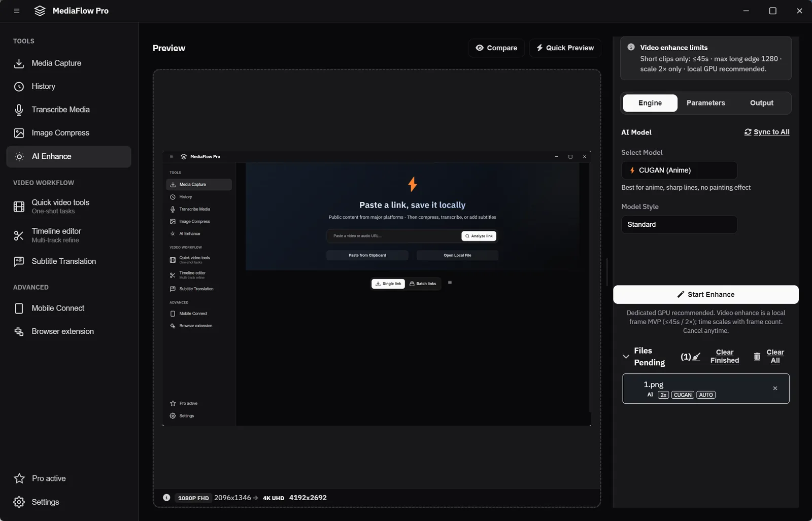Open the Select Model dropdown CUGAN (Anime)
Screen dimensions: 812x521
(x=679, y=170)
